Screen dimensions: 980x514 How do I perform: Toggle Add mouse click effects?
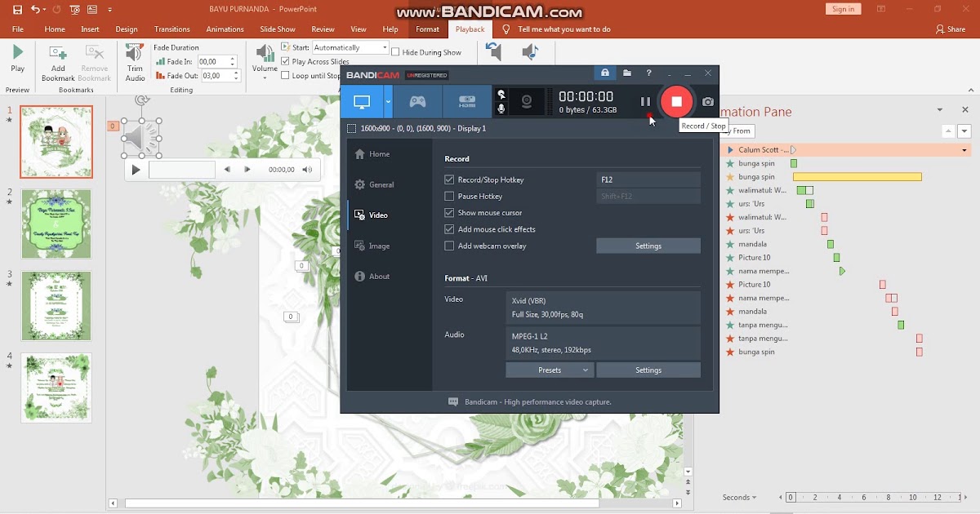point(449,229)
